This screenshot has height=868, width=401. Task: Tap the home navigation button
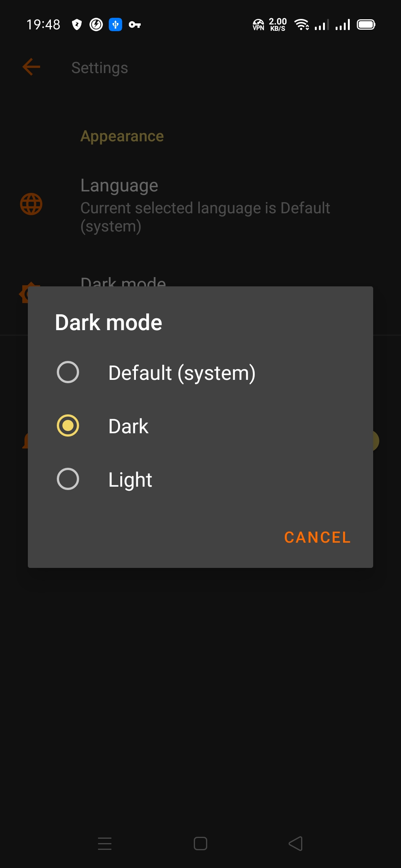[x=200, y=844]
